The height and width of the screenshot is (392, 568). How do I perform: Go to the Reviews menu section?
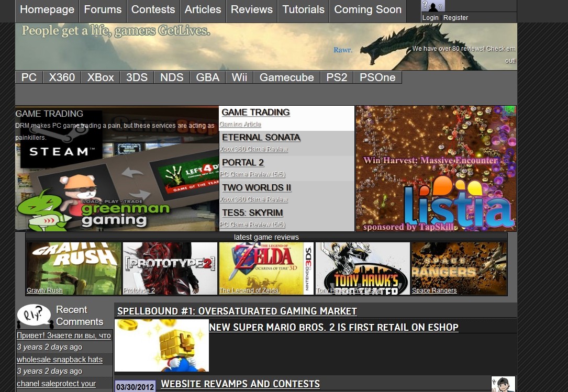coord(252,9)
